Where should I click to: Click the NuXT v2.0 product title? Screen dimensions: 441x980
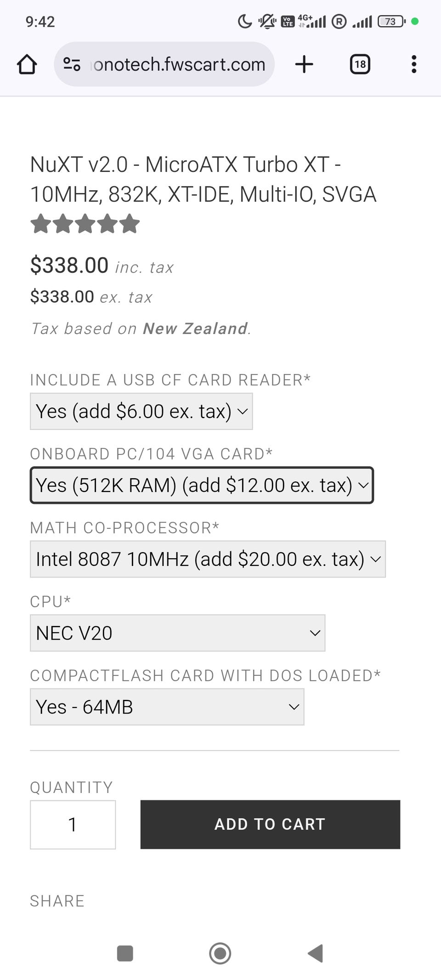tap(203, 179)
